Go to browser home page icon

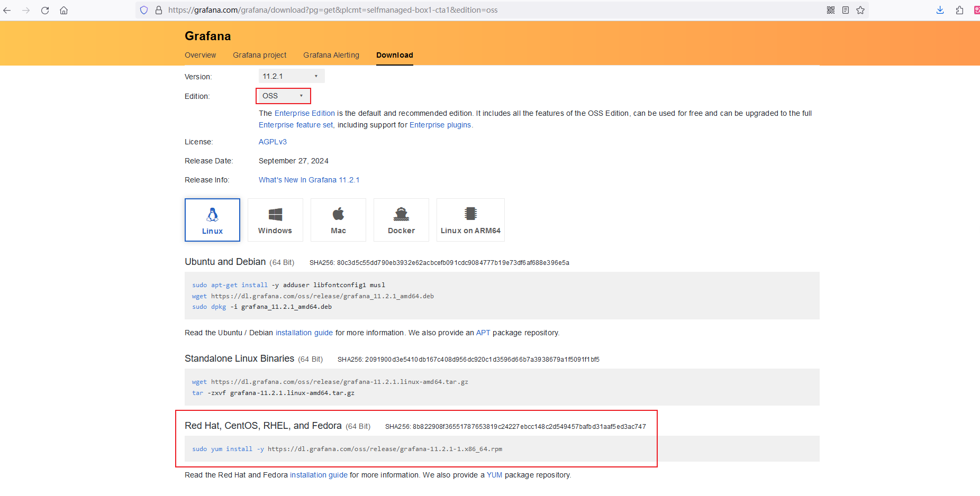pyautogui.click(x=64, y=10)
